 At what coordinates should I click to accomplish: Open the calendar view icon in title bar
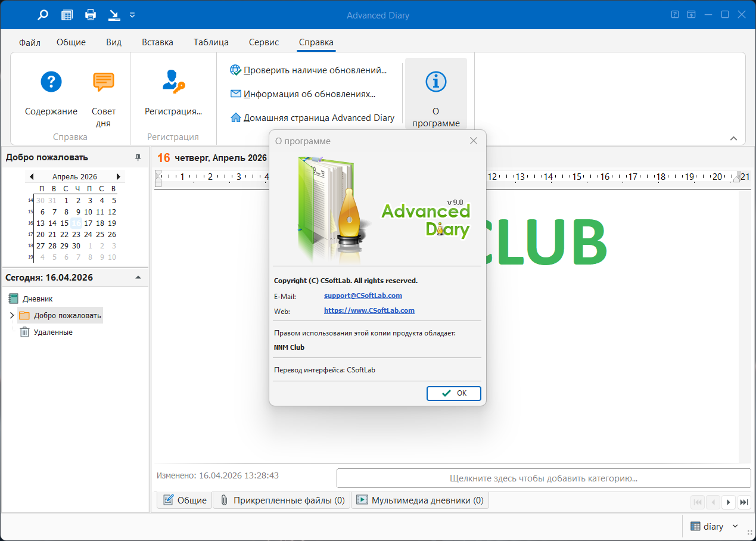[67, 15]
